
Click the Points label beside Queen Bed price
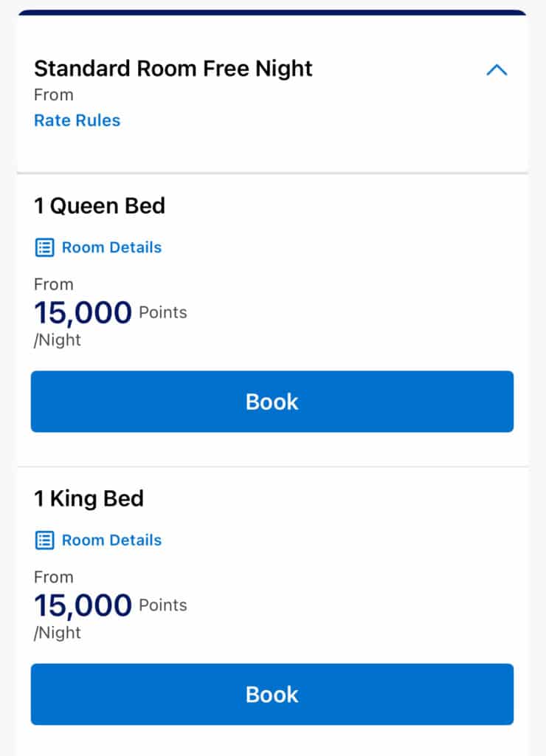[163, 312]
